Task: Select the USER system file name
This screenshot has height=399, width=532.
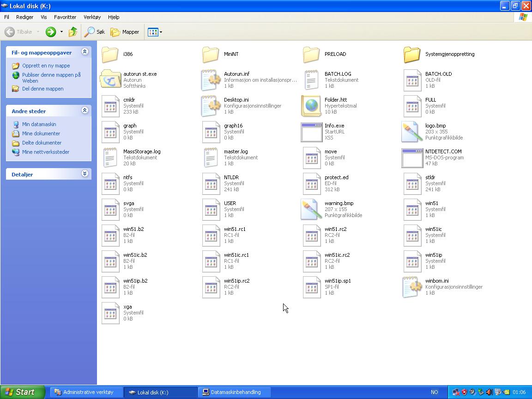Action: (230, 203)
